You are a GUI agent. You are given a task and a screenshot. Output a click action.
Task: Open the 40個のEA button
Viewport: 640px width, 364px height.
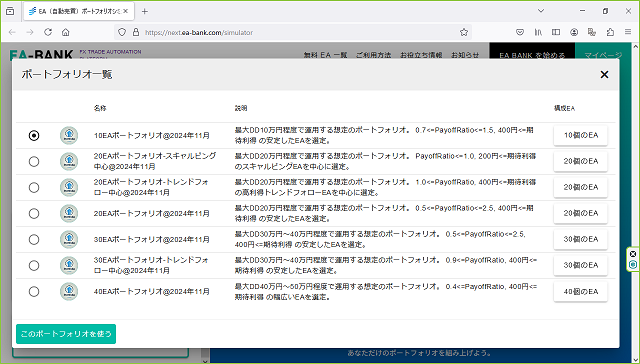[580, 292]
